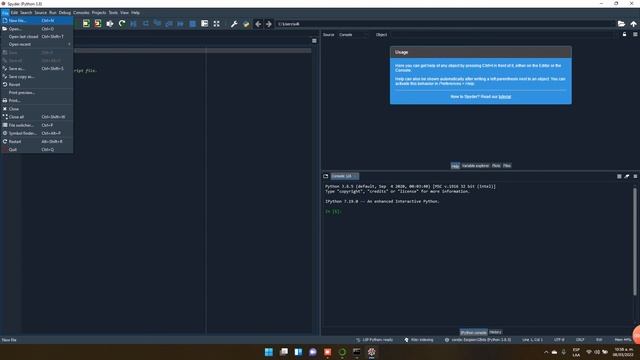640x360 pixels.
Task: Click Maximize current pane toolbar icon
Action: point(204,24)
